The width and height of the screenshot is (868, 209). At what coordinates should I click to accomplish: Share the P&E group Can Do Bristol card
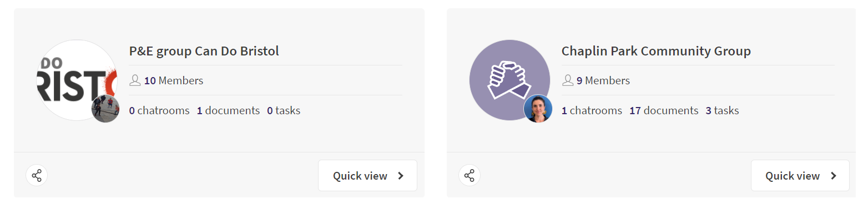tap(37, 176)
